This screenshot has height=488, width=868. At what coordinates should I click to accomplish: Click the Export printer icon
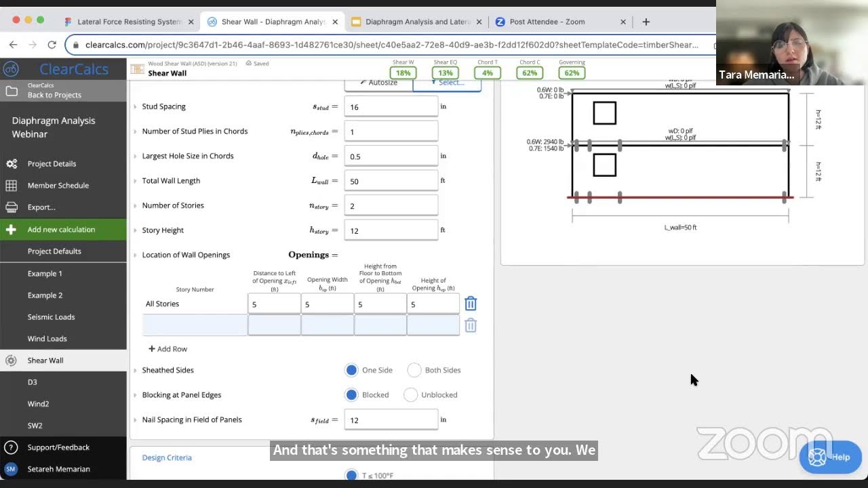point(12,207)
